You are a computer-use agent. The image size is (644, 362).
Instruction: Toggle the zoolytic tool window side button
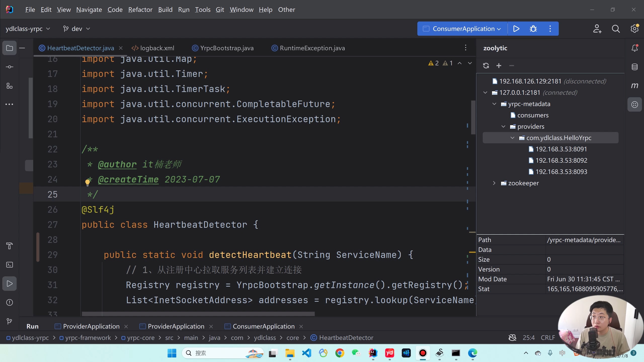click(634, 105)
